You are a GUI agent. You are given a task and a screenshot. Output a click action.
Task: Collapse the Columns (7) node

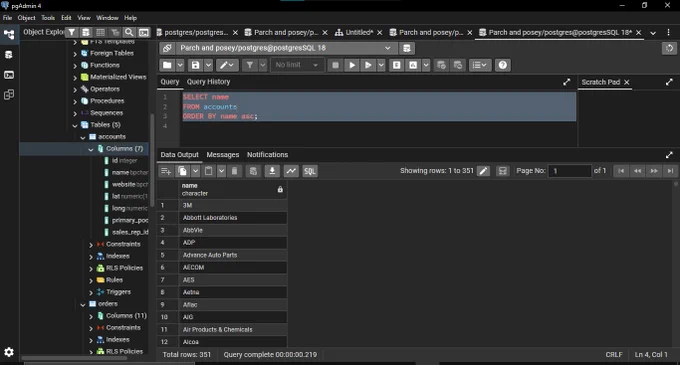tap(91, 149)
